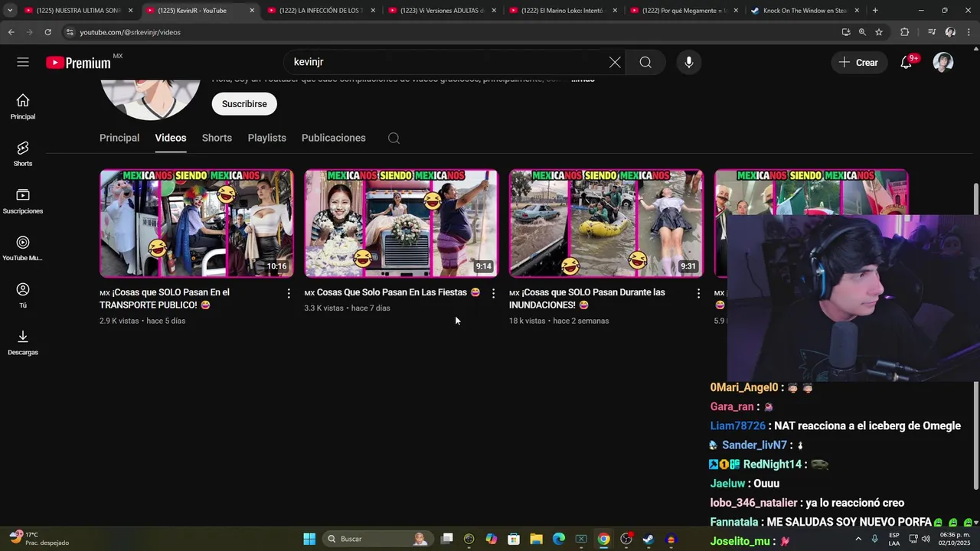Open Descargas in the left sidebar

[23, 342]
